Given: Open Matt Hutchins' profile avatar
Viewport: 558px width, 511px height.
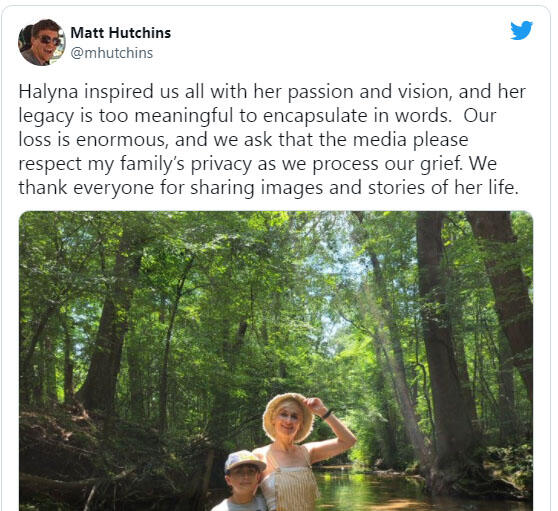Looking at the screenshot, I should coord(42,42).
